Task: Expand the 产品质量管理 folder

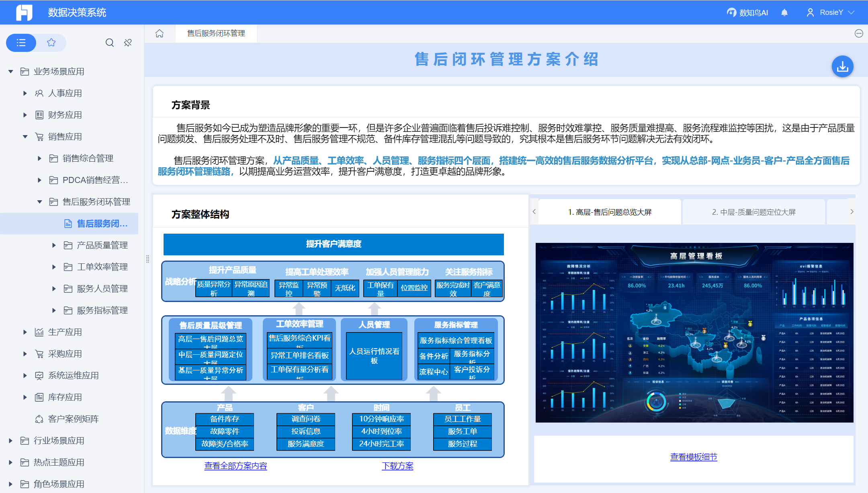Action: [54, 245]
